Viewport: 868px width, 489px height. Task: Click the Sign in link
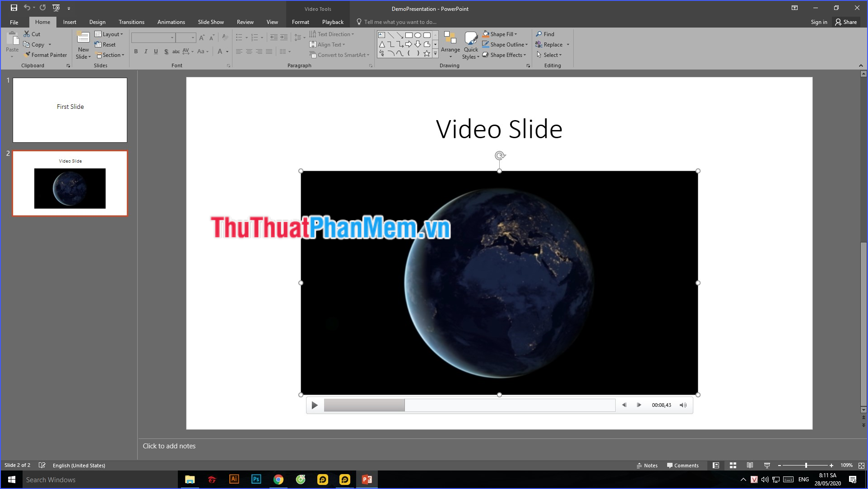point(818,21)
